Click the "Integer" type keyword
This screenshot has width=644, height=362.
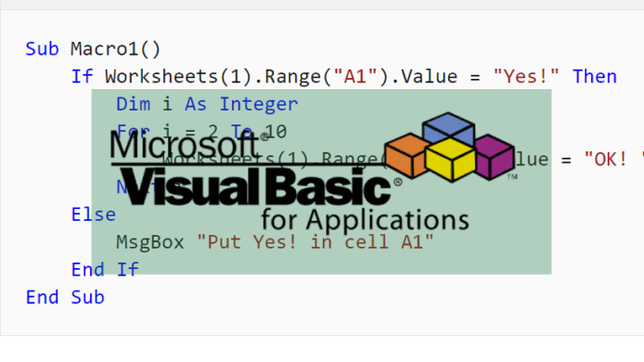click(259, 104)
